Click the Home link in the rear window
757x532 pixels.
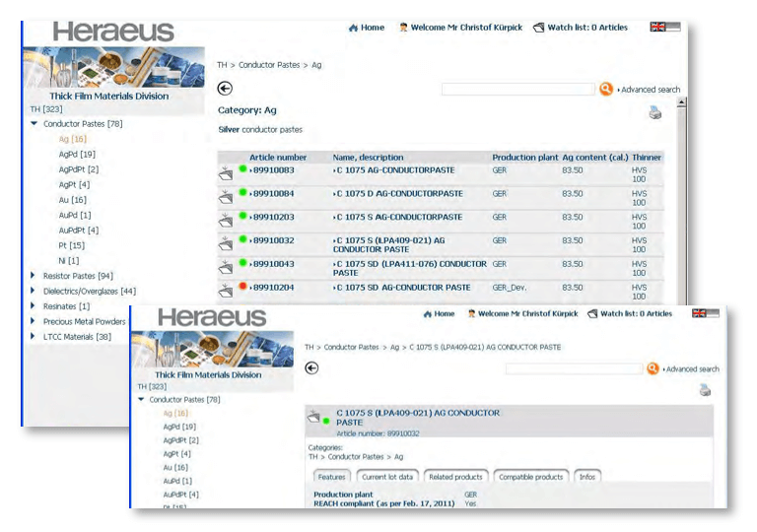coord(367,28)
